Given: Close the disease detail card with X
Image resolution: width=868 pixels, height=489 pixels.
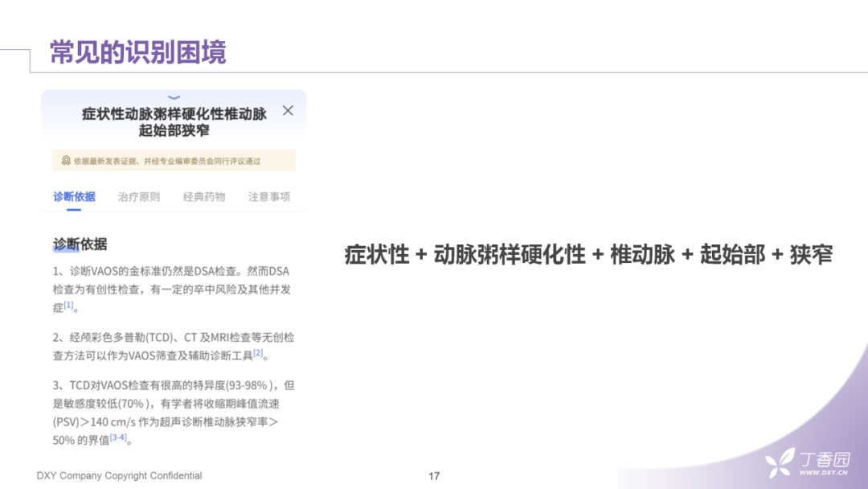Looking at the screenshot, I should pyautogui.click(x=288, y=111).
